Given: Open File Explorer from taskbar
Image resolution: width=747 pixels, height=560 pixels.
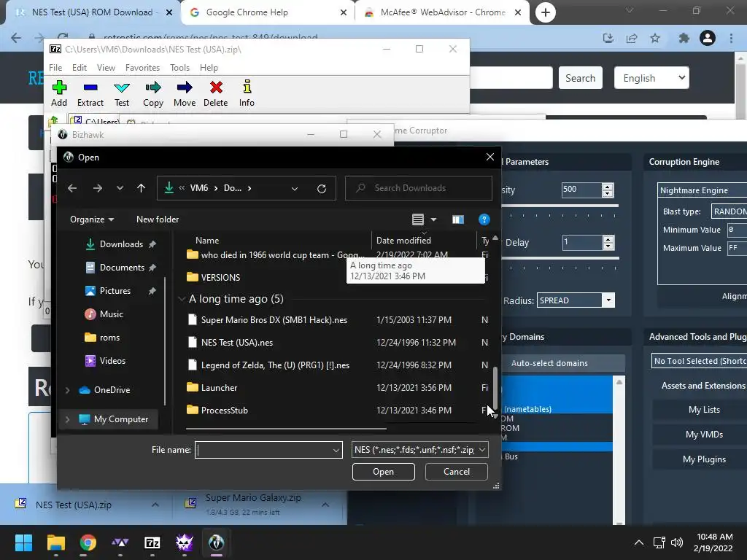Looking at the screenshot, I should [55, 542].
